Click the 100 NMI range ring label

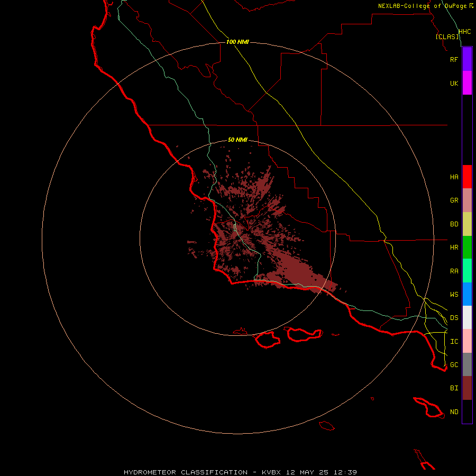(237, 42)
